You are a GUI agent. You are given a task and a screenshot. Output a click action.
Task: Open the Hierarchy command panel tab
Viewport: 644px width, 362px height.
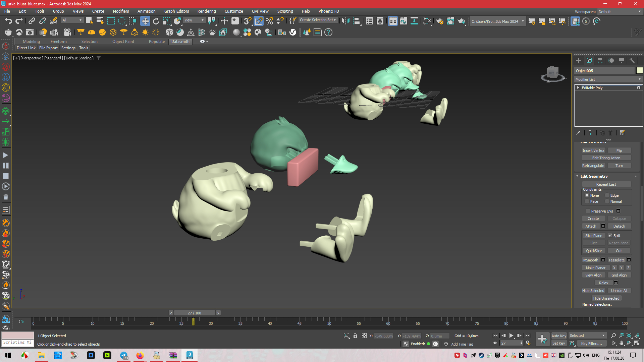coord(600,61)
